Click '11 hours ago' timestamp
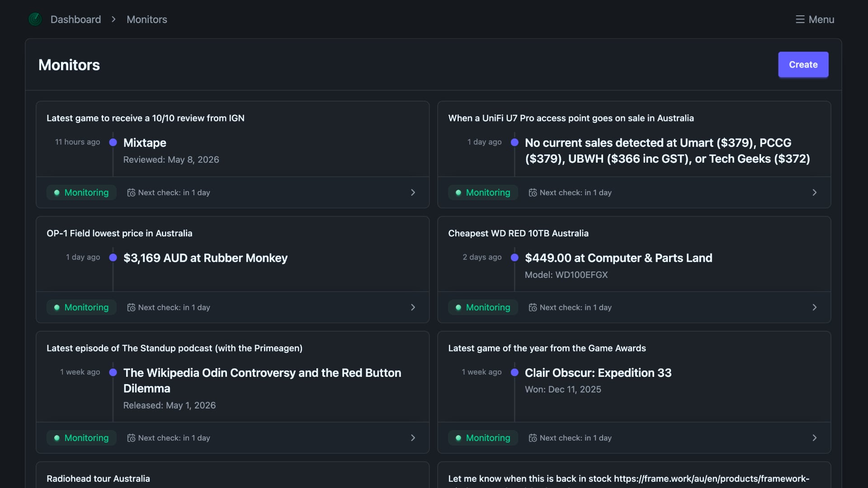The width and height of the screenshot is (868, 488). (77, 142)
